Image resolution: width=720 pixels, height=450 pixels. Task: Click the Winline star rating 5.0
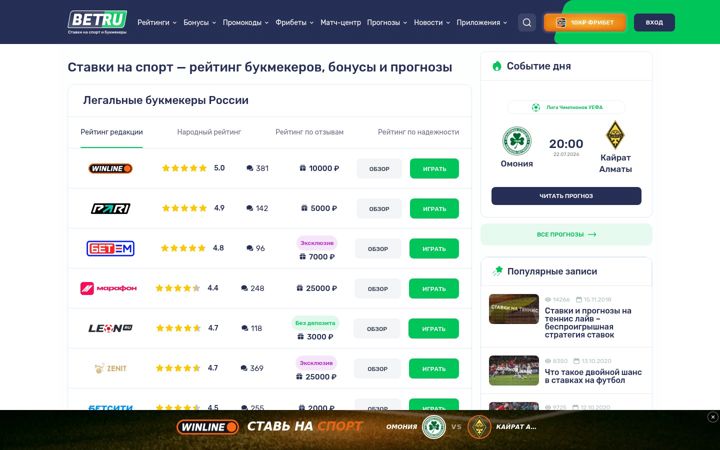tap(193, 168)
